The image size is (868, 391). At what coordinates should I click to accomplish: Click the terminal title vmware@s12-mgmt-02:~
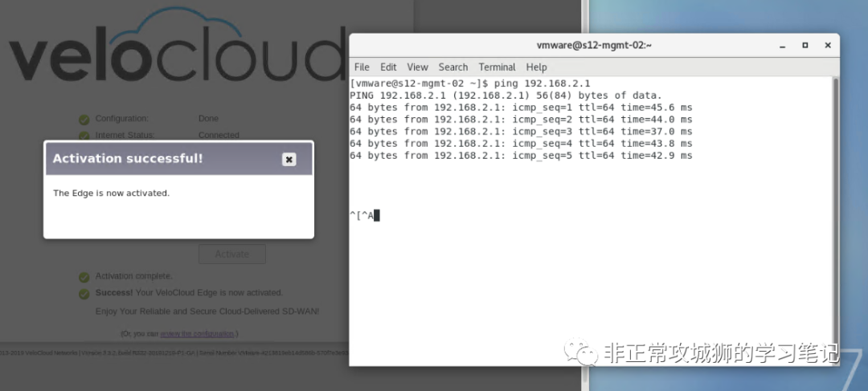point(594,45)
